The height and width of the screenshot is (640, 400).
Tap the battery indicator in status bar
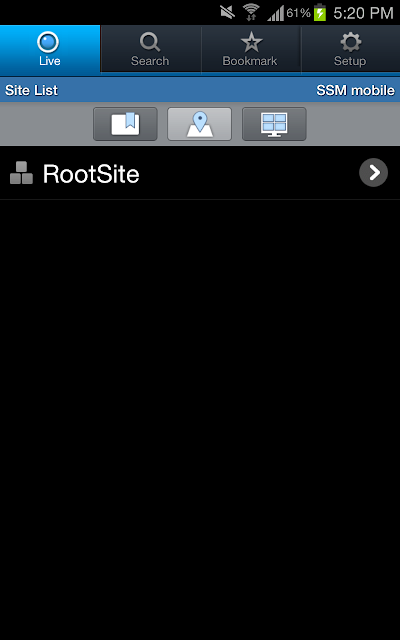pos(320,12)
